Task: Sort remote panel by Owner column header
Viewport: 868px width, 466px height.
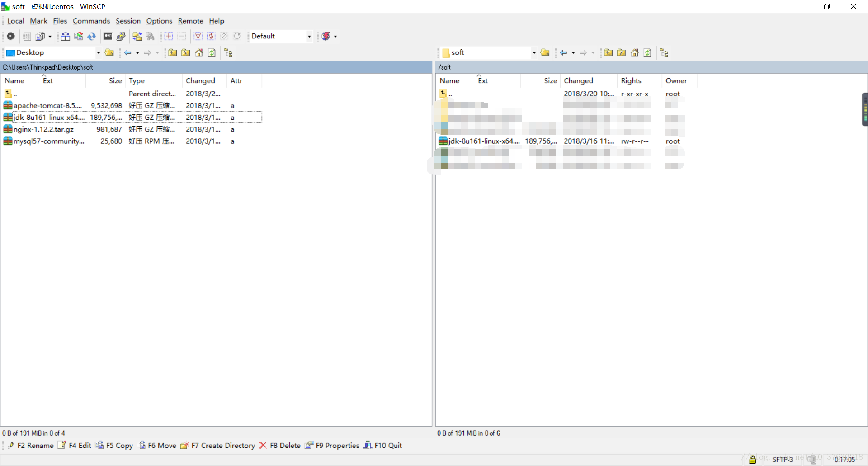Action: 679,80
